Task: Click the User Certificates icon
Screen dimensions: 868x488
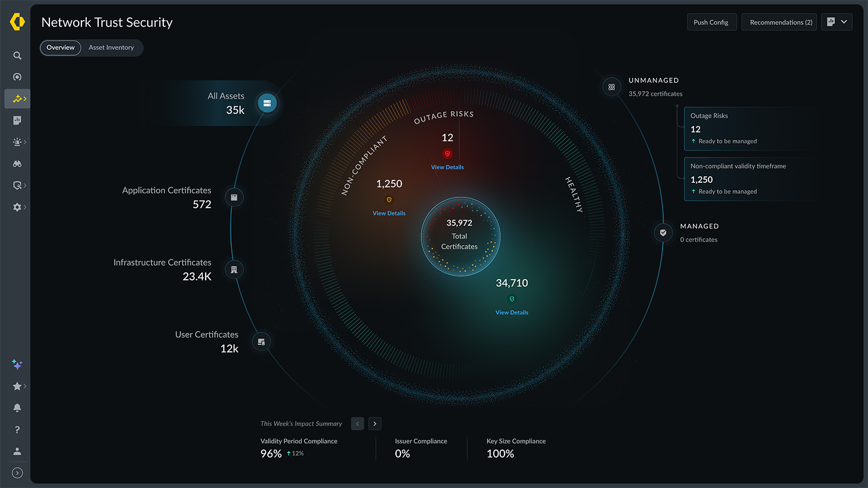Action: [x=261, y=342]
